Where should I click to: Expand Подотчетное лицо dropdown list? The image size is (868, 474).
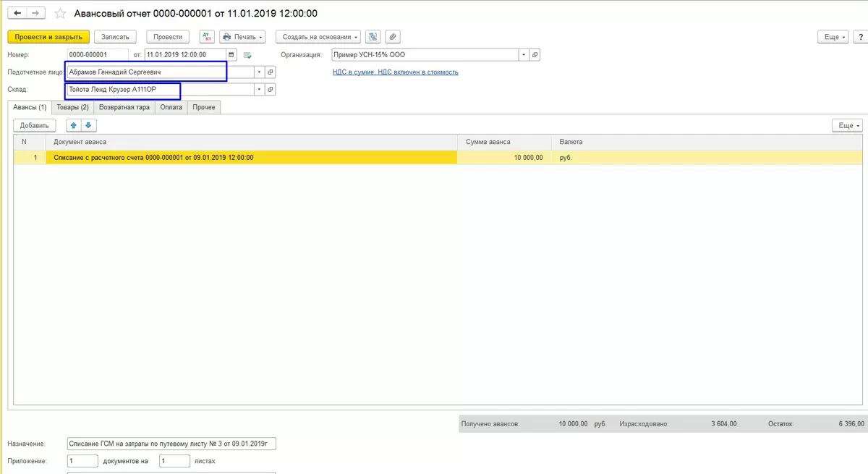coord(259,72)
